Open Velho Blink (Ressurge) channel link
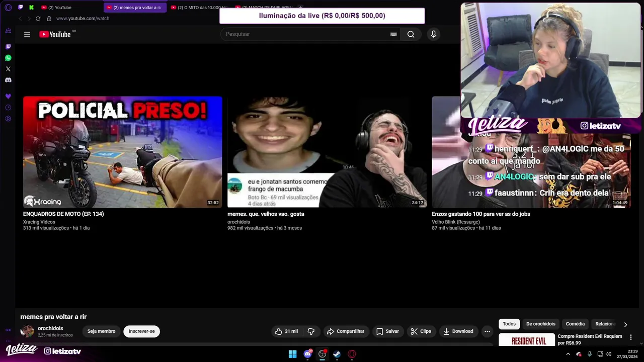 click(x=456, y=222)
